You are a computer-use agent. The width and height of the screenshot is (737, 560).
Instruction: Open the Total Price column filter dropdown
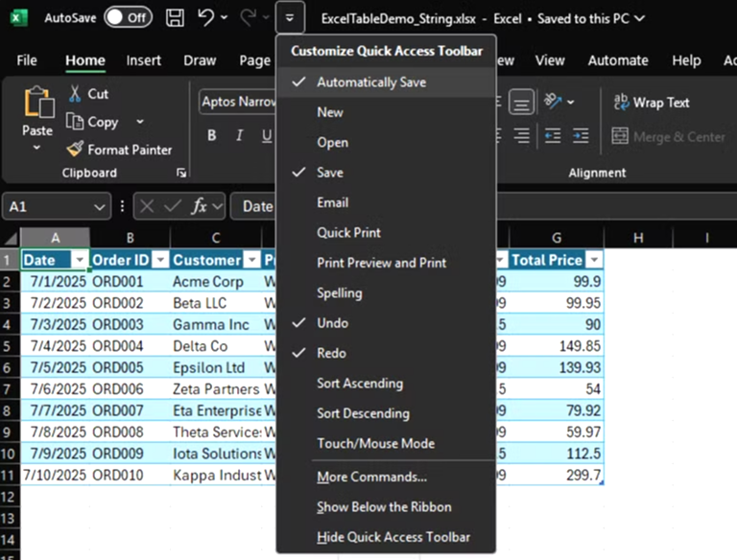pos(595,260)
